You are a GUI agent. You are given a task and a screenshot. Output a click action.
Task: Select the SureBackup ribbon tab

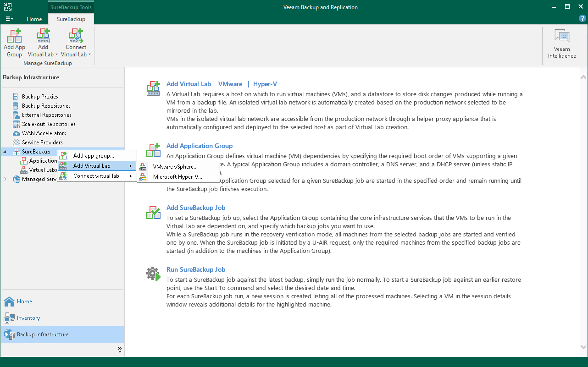71,19
